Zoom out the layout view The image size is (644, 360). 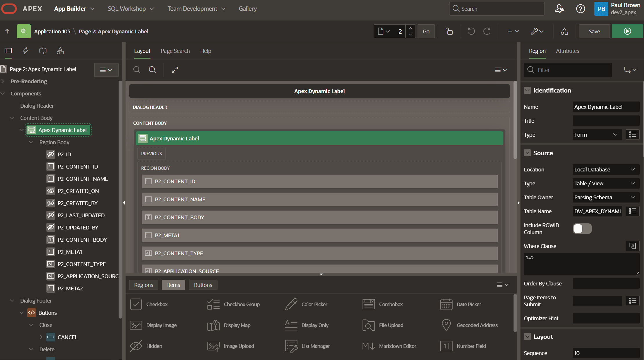point(137,70)
